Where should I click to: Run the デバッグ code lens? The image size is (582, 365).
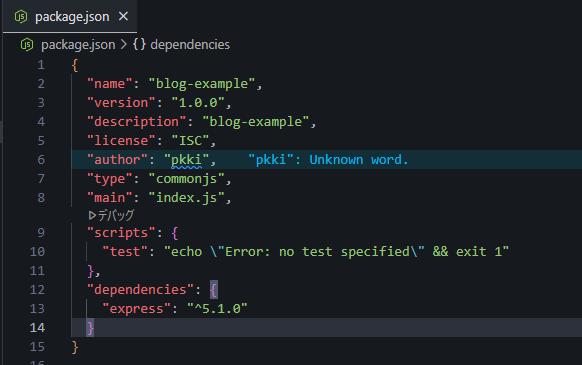(x=111, y=215)
